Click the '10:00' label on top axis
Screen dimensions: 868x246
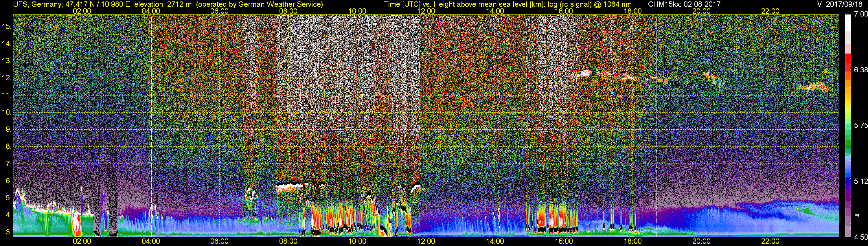pyautogui.click(x=357, y=11)
